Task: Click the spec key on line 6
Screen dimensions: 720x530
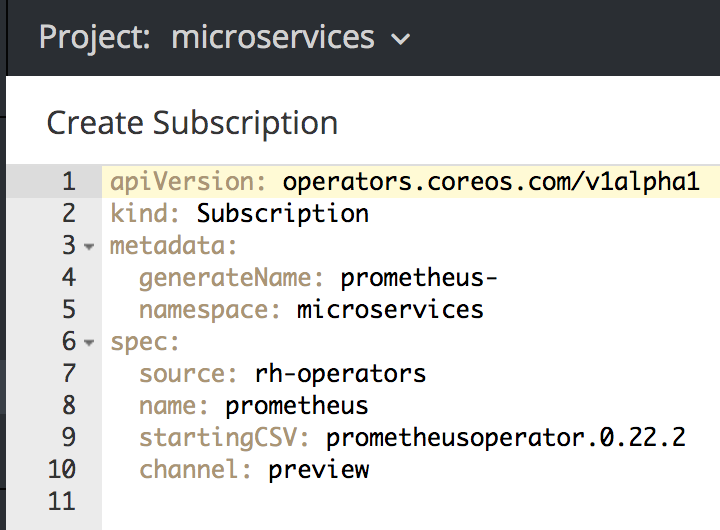Action: click(x=145, y=343)
